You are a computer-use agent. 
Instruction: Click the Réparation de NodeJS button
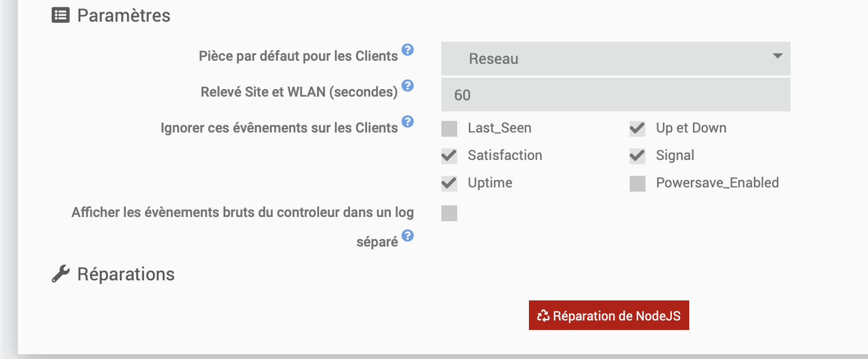point(609,315)
